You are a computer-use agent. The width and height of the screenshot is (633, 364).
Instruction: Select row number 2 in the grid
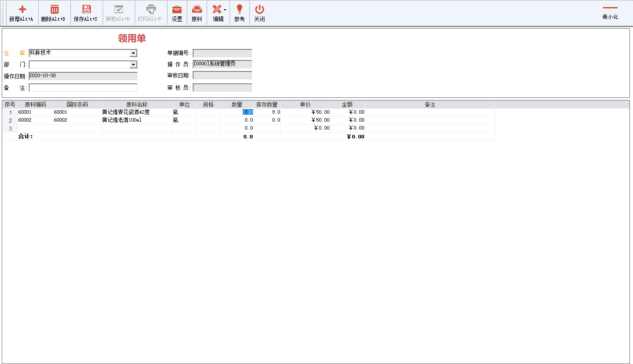point(10,120)
